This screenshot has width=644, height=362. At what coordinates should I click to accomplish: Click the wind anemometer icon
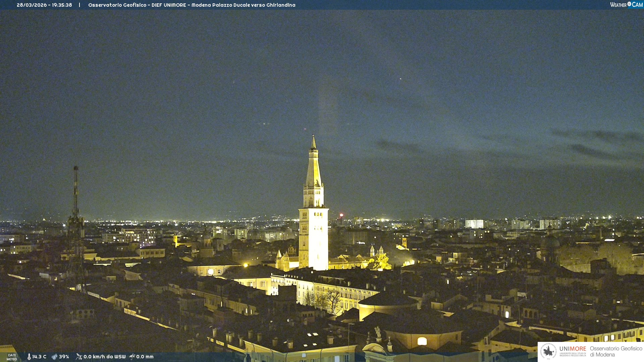point(79,357)
